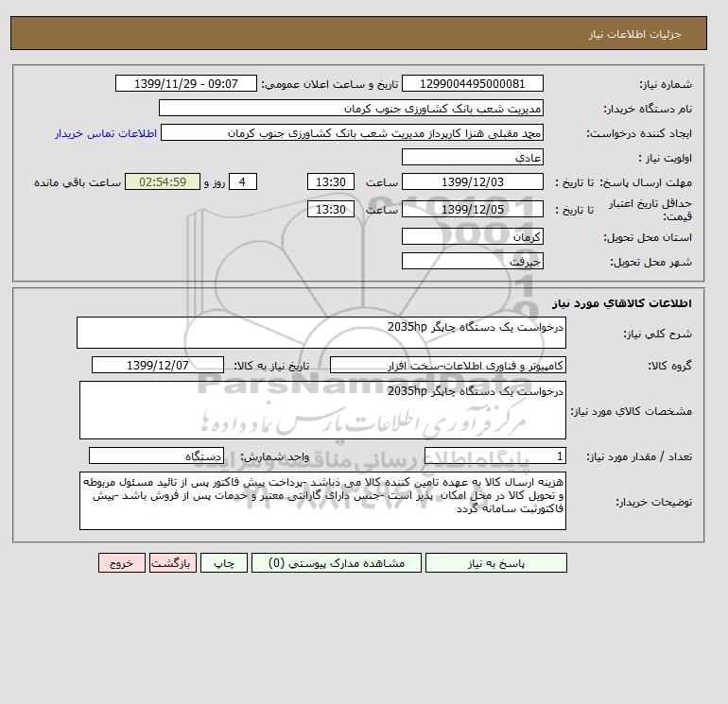This screenshot has width=728, height=704.
Task: Click the نام دستگاه خریدار field
Action: (351, 108)
